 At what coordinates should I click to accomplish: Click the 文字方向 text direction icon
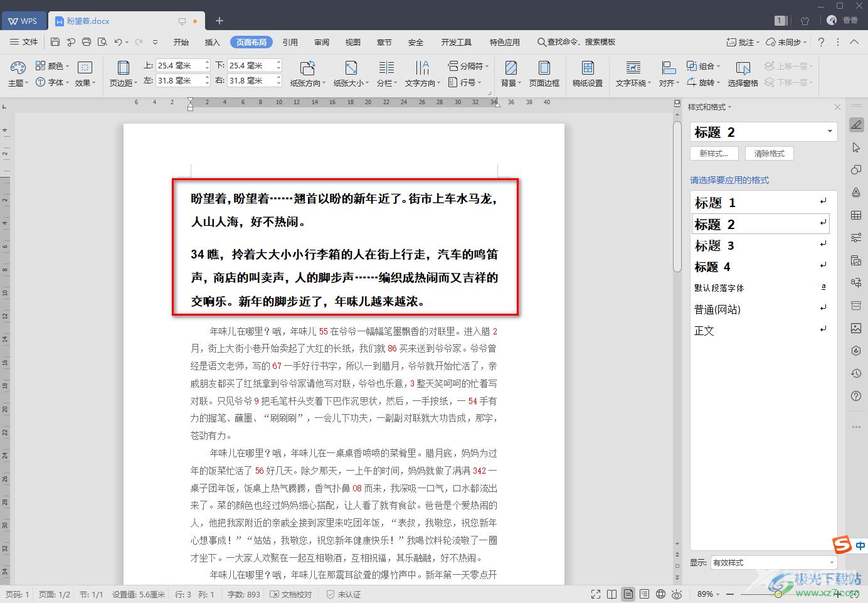422,67
